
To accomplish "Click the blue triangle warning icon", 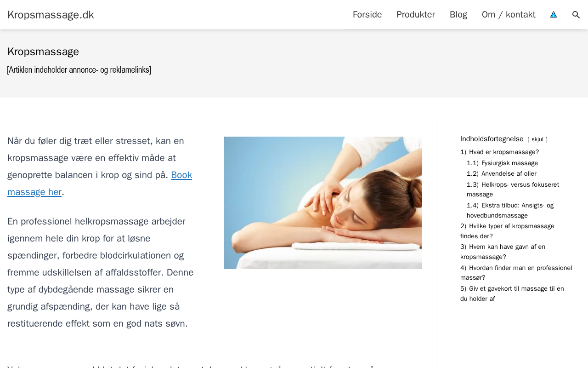I will coord(554,15).
